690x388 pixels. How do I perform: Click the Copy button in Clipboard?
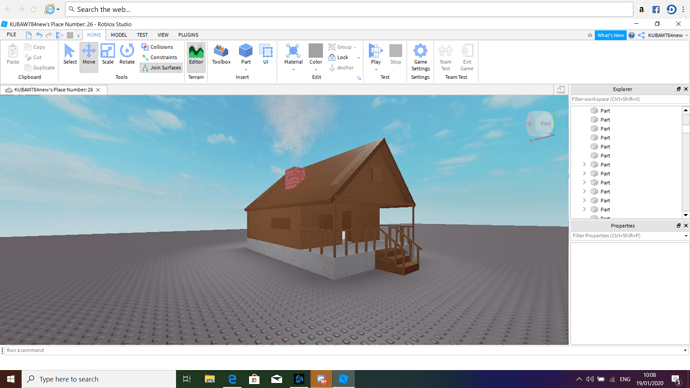[x=35, y=47]
